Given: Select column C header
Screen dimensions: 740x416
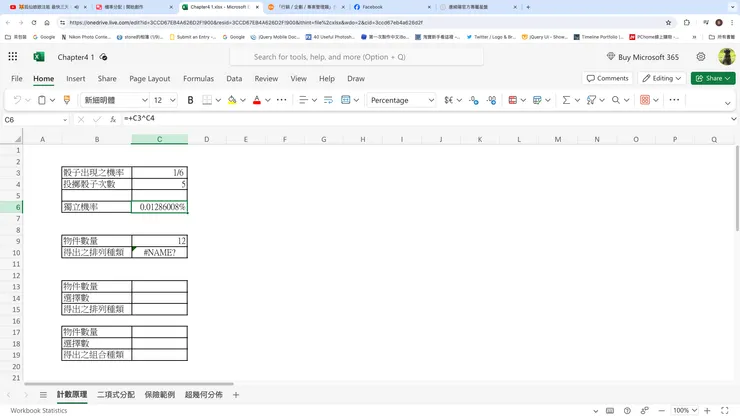Looking at the screenshot, I should click(160, 139).
